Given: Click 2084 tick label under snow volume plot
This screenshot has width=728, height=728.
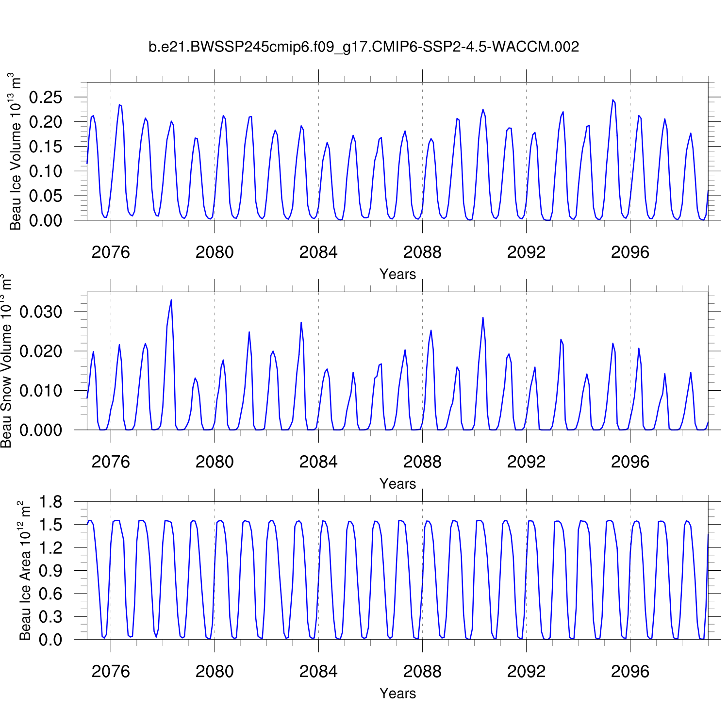Looking at the screenshot, I should [318, 462].
